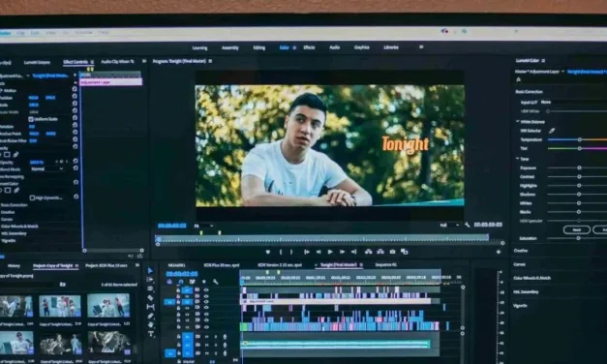Expand source panel tabs overflow chevron

pyautogui.click(x=144, y=61)
